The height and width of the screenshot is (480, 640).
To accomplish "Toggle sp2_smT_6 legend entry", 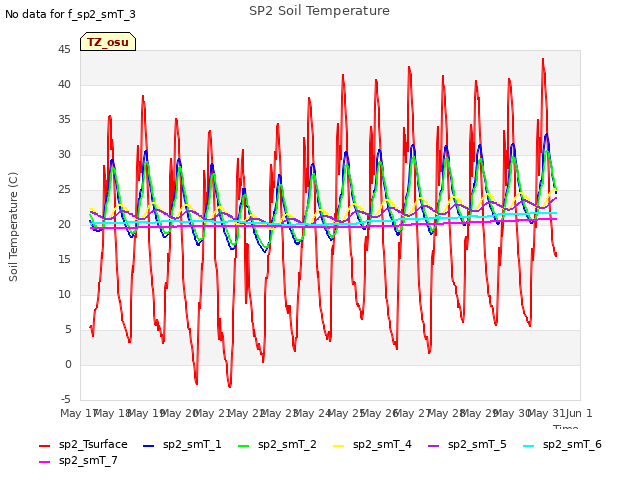I will 562,444.
